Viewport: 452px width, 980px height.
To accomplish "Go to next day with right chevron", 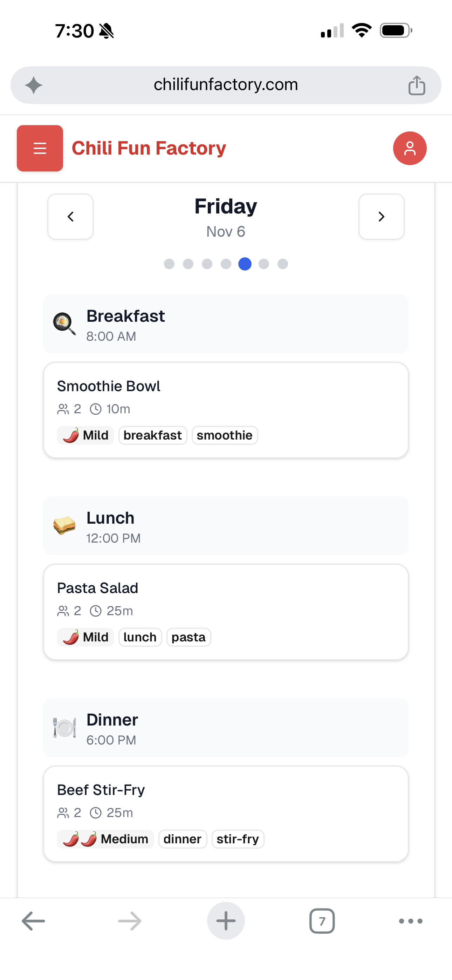I will click(381, 217).
